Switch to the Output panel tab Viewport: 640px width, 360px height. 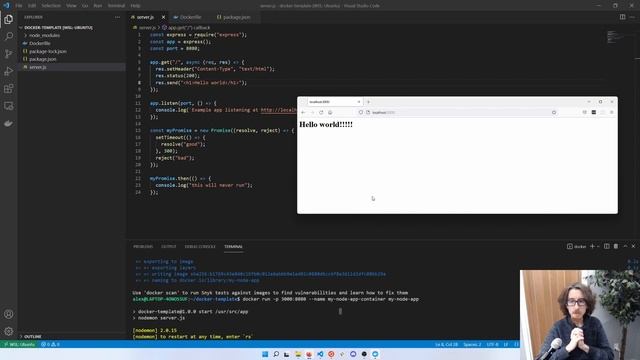pos(169,247)
